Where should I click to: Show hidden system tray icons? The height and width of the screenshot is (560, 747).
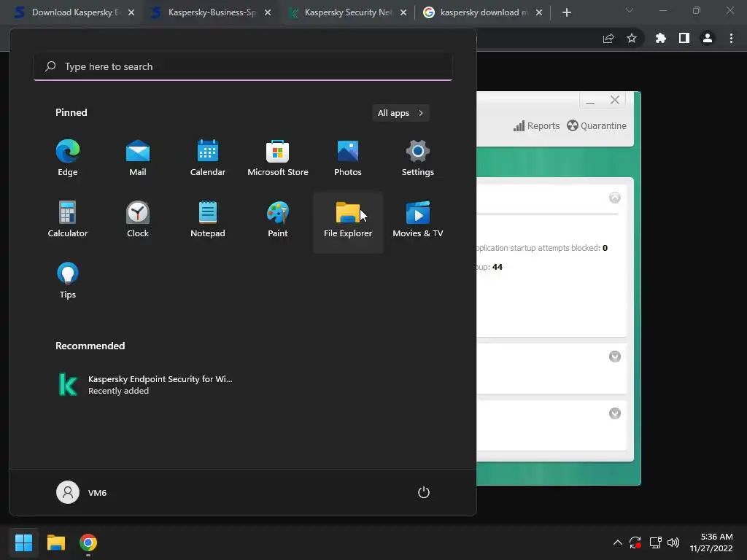[x=617, y=542]
